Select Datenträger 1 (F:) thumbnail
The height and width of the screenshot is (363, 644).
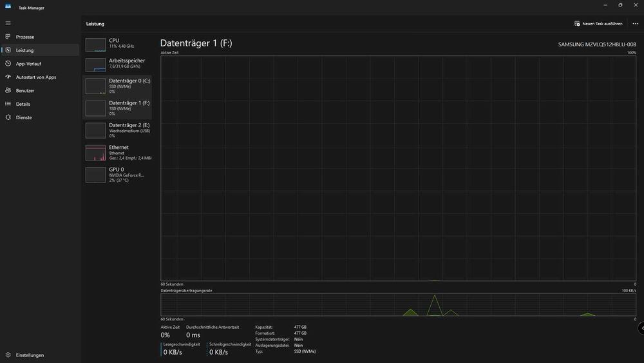pos(95,108)
